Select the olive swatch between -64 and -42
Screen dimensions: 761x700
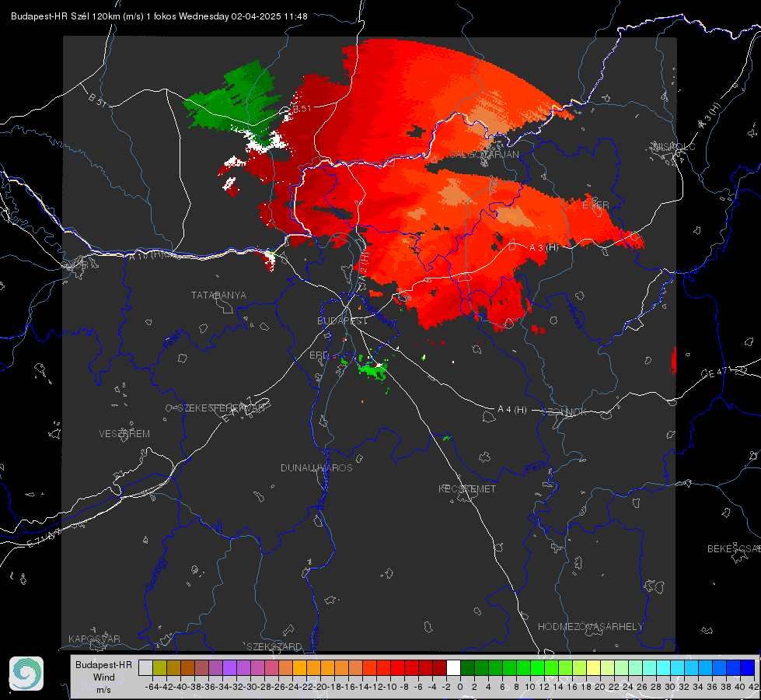(x=159, y=667)
